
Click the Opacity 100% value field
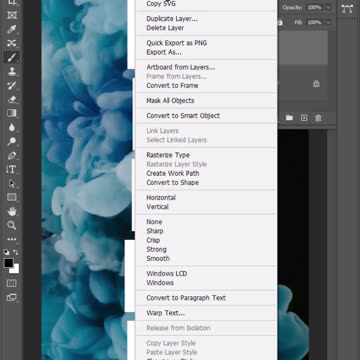(314, 7)
